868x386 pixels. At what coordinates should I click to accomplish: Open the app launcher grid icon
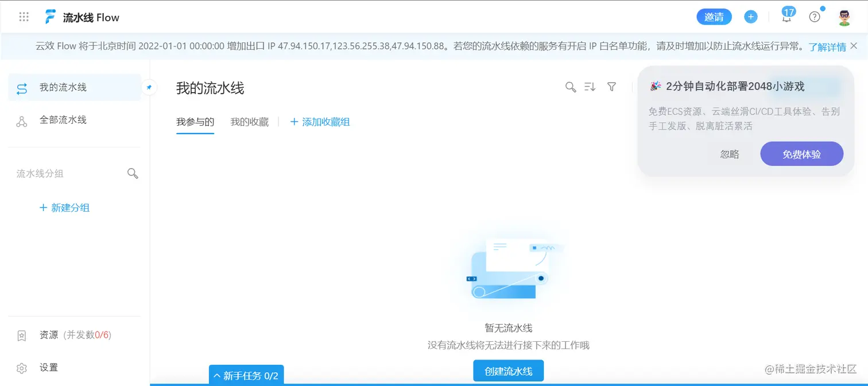click(24, 17)
